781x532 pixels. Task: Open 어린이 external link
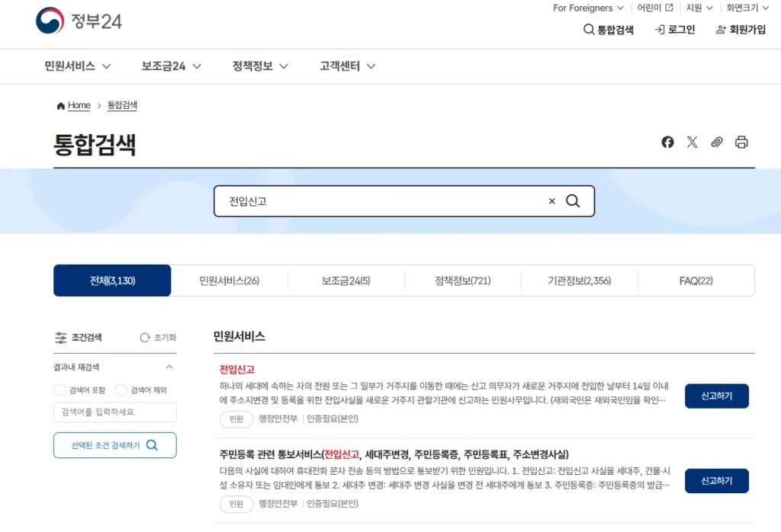coord(655,8)
